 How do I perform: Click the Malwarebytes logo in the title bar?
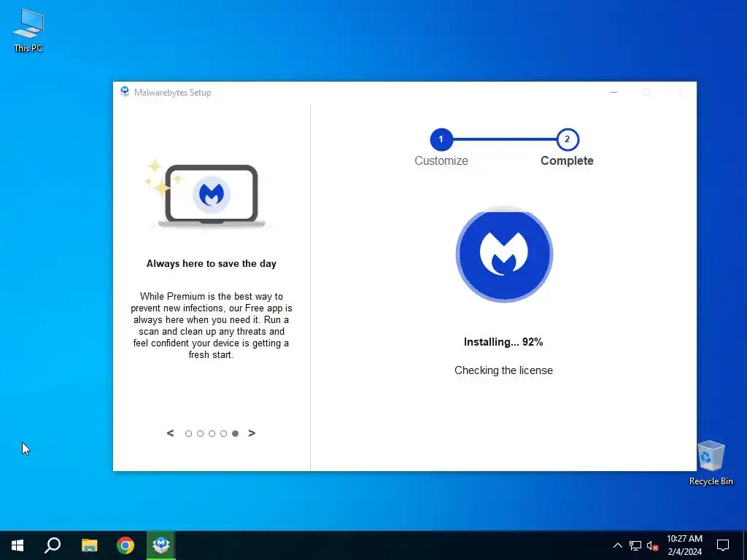tap(125, 92)
